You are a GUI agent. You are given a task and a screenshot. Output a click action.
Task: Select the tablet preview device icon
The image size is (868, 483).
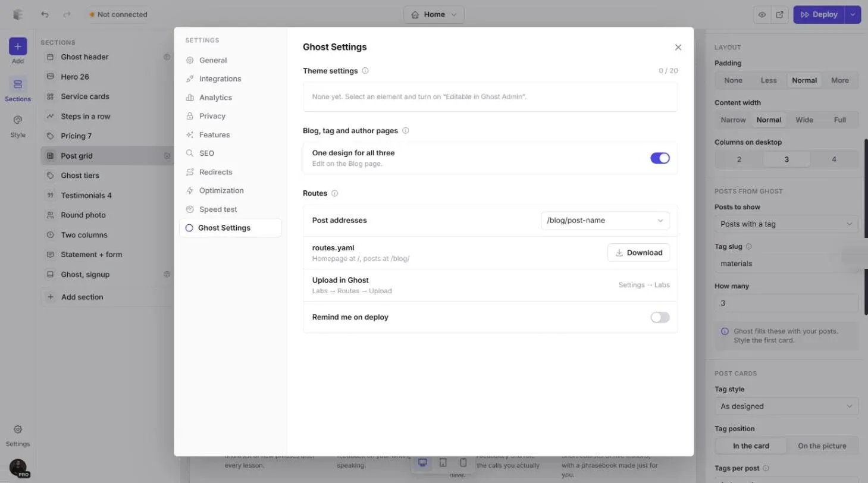(x=443, y=462)
